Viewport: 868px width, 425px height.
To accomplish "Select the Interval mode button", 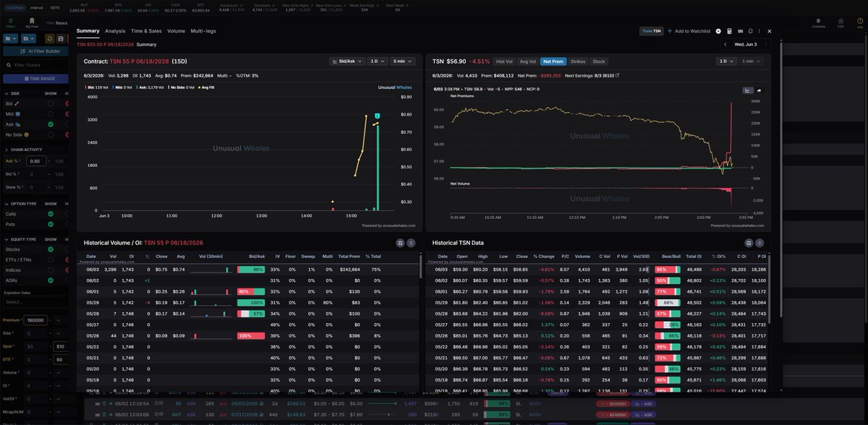I will click(x=36, y=7).
